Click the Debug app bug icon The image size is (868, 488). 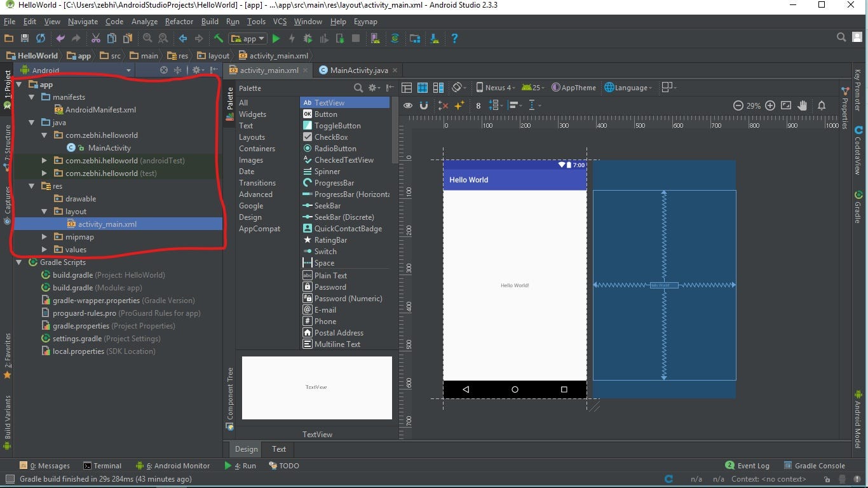pyautogui.click(x=308, y=39)
